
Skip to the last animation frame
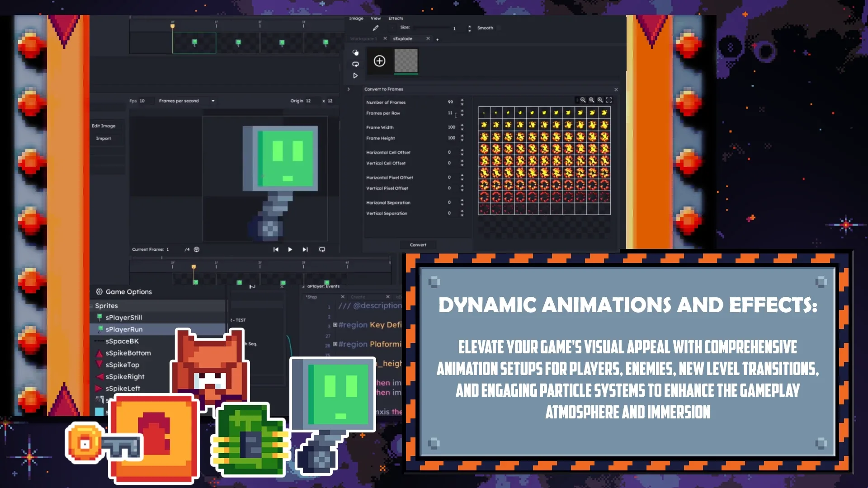point(304,249)
